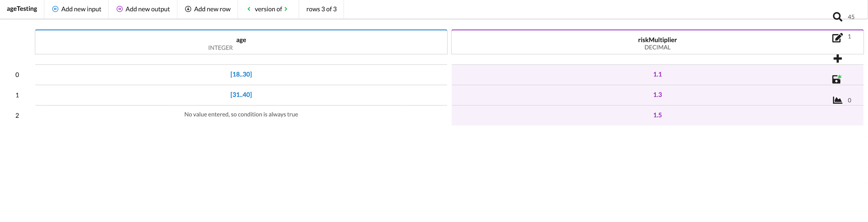
Task: Click the search magnifier icon
Action: click(837, 17)
